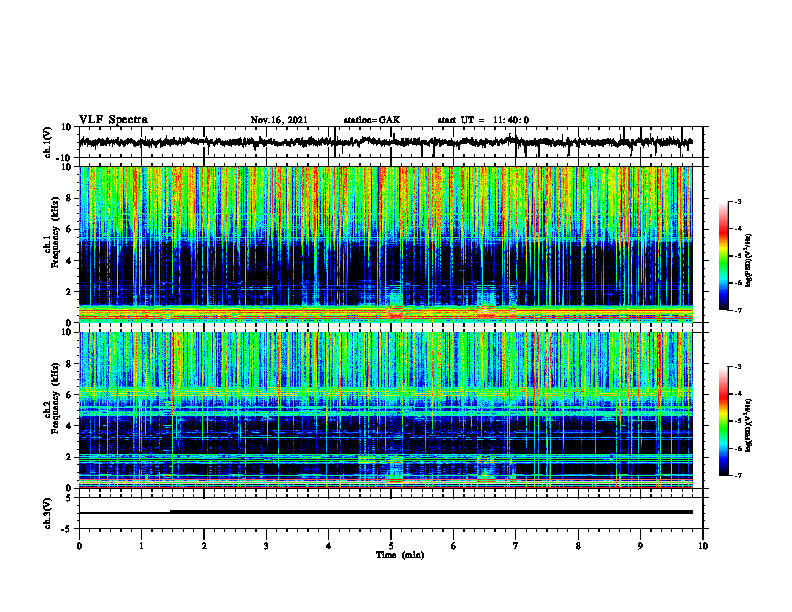Screen dimensions: 792x612
Task: Click time axis tick label 0
Action: (79, 546)
